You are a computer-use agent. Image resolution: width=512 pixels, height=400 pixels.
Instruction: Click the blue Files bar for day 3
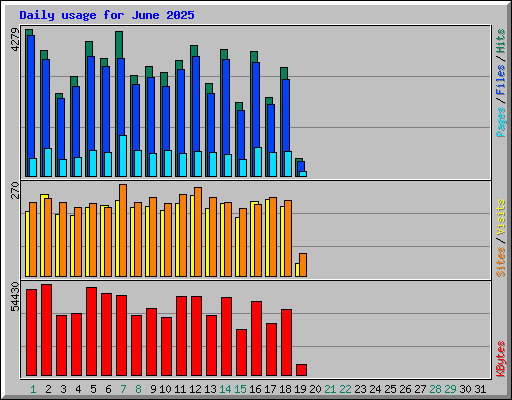(61, 128)
